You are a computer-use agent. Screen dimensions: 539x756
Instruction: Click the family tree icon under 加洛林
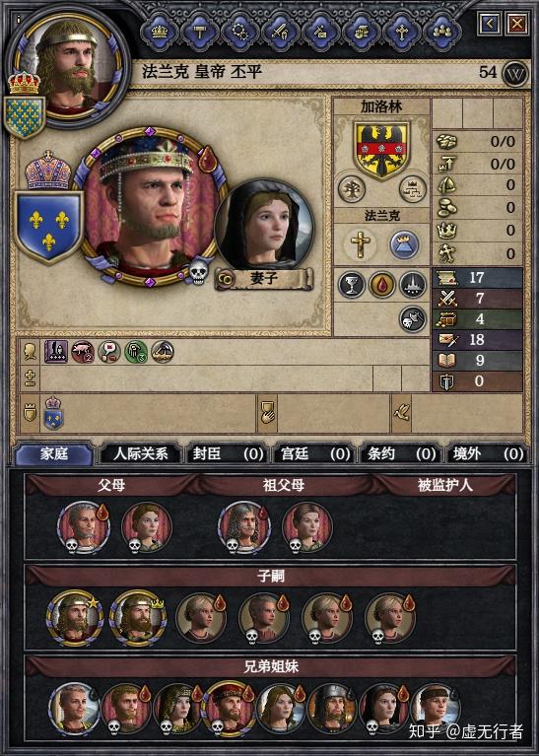pos(352,188)
